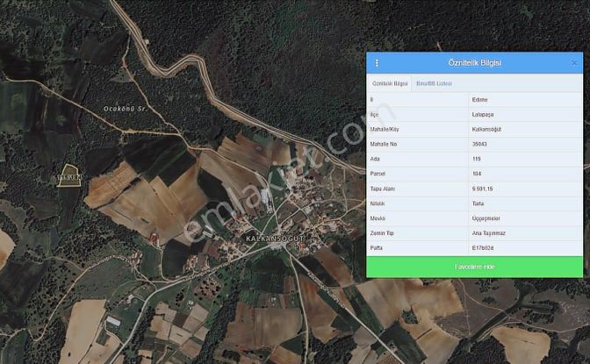Screen dimensions: 590x364
Task: Click the Nitelik value Tarla
Action: [478, 203]
